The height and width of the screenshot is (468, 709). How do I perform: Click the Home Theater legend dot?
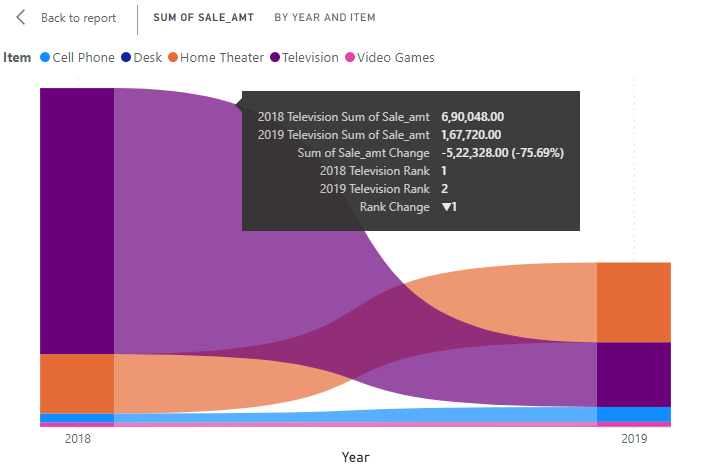point(173,58)
